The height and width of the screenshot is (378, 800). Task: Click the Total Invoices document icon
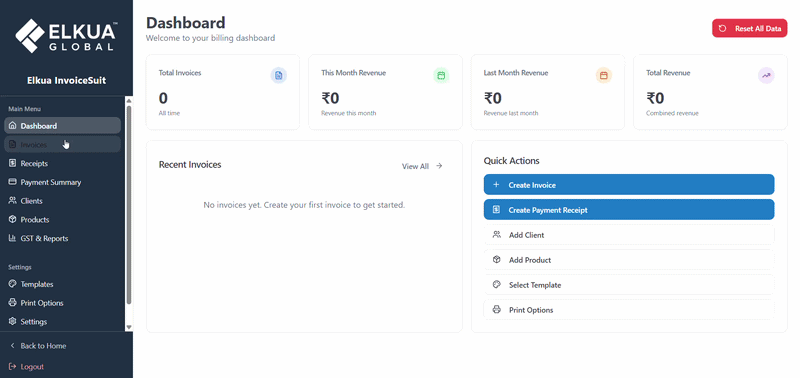tap(279, 75)
